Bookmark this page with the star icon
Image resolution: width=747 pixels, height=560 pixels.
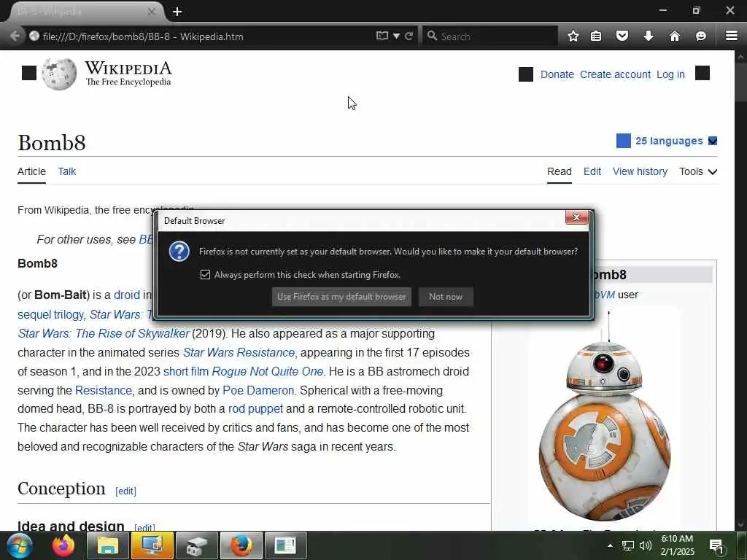tap(573, 36)
